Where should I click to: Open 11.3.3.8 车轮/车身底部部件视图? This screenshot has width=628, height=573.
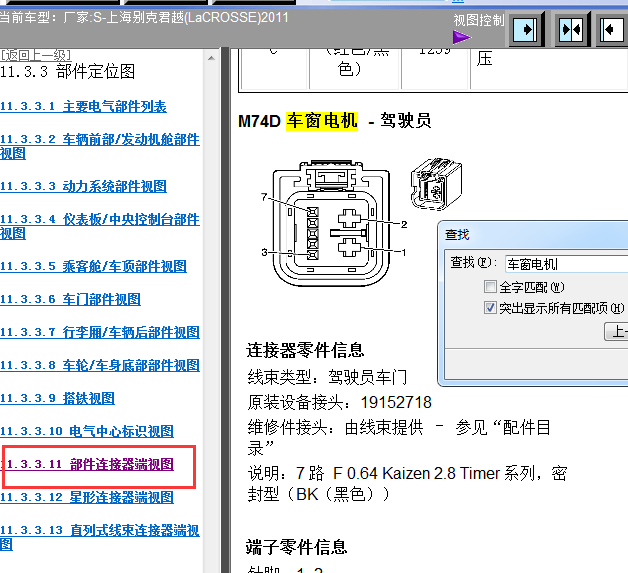click(x=100, y=365)
